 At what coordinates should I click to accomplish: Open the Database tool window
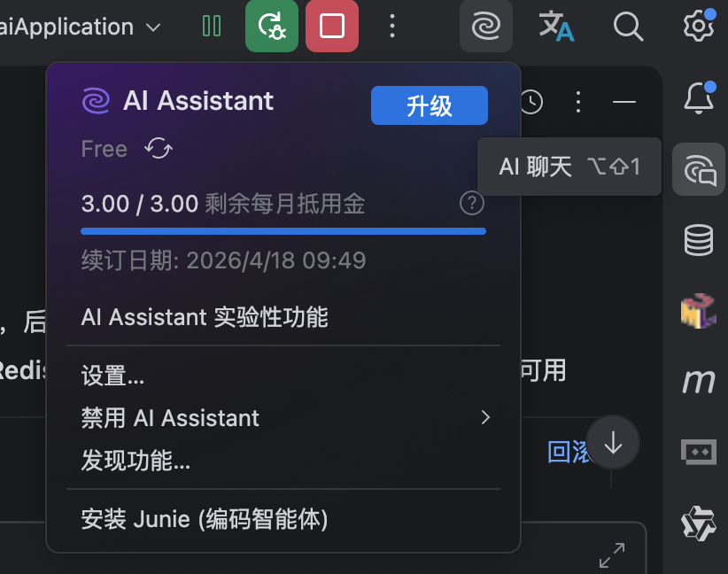699,239
